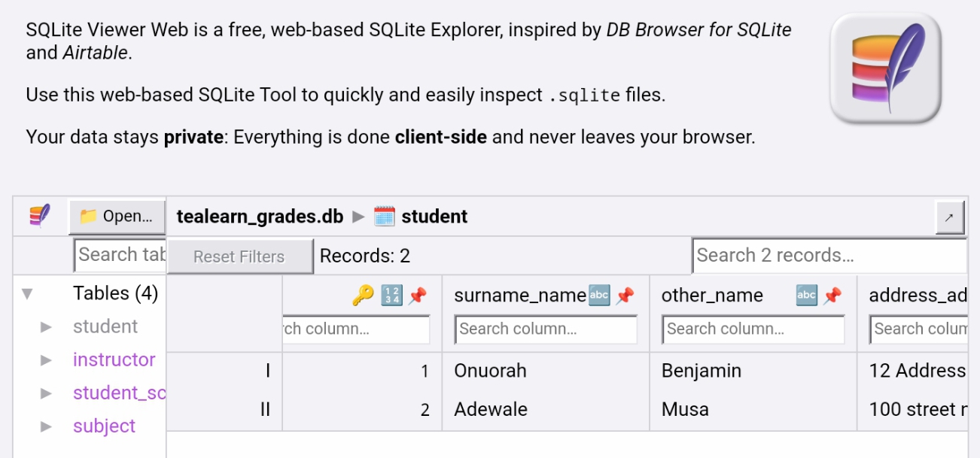Click the SQLite feather logo beside Open
This screenshot has width=980, height=458.
40,216
